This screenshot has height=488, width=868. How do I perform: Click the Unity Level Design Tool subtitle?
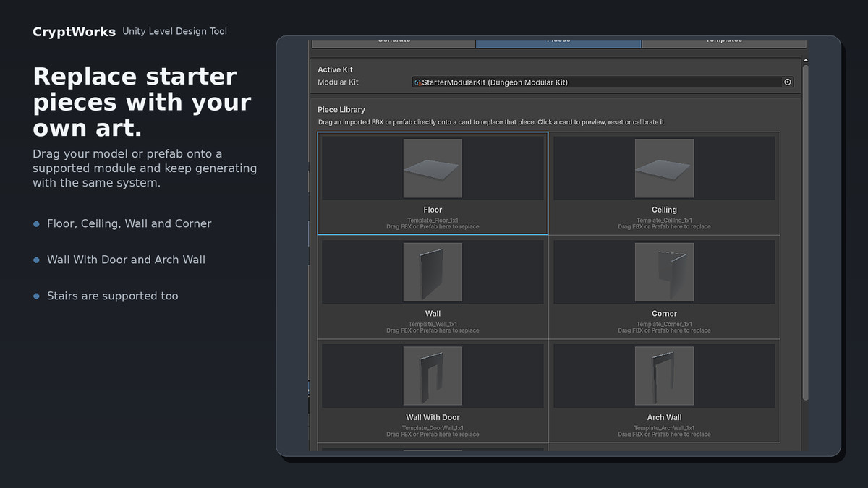[174, 31]
